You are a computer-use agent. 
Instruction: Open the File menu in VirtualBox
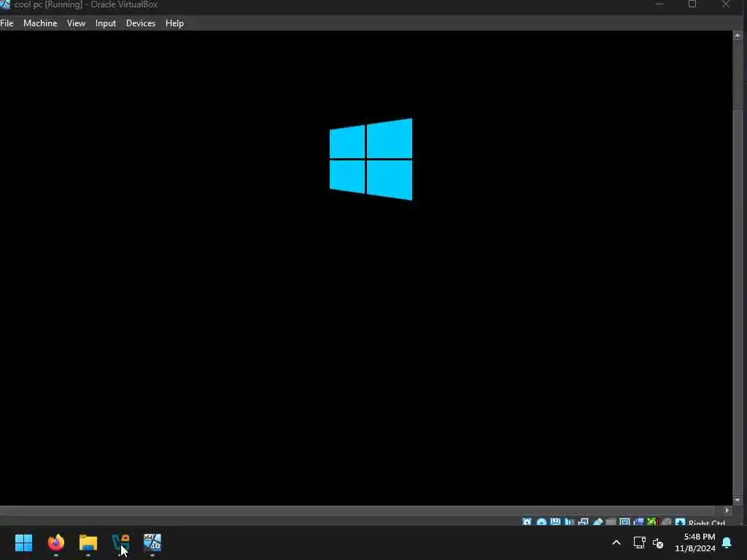point(7,23)
